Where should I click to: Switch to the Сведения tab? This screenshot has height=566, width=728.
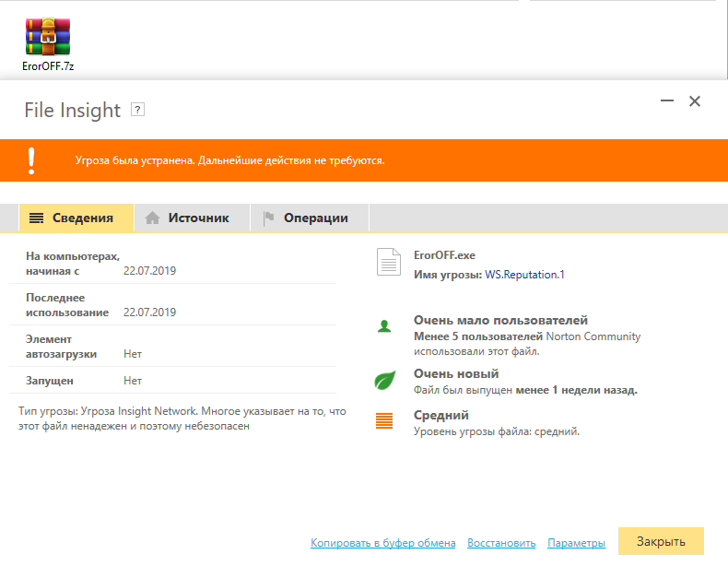coord(76,218)
